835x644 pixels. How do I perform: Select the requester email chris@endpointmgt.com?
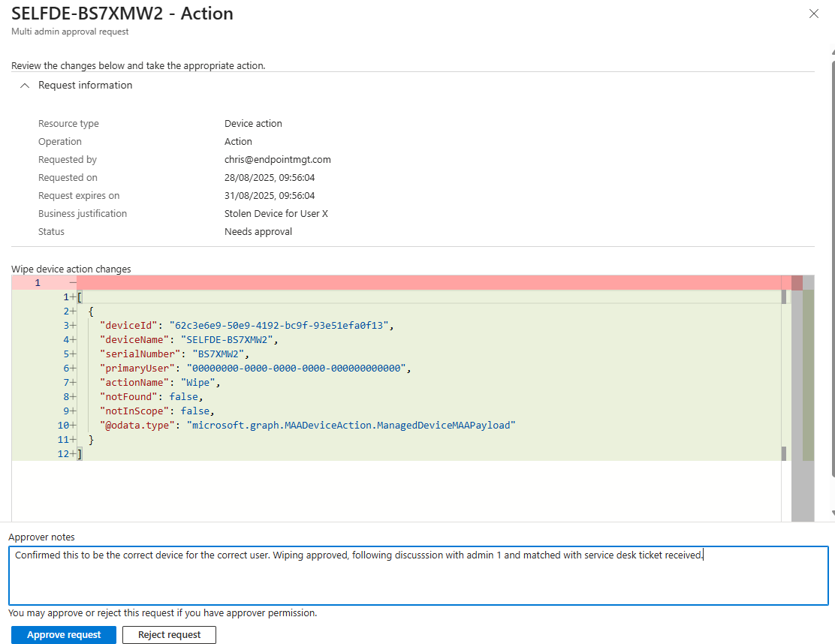pos(277,160)
